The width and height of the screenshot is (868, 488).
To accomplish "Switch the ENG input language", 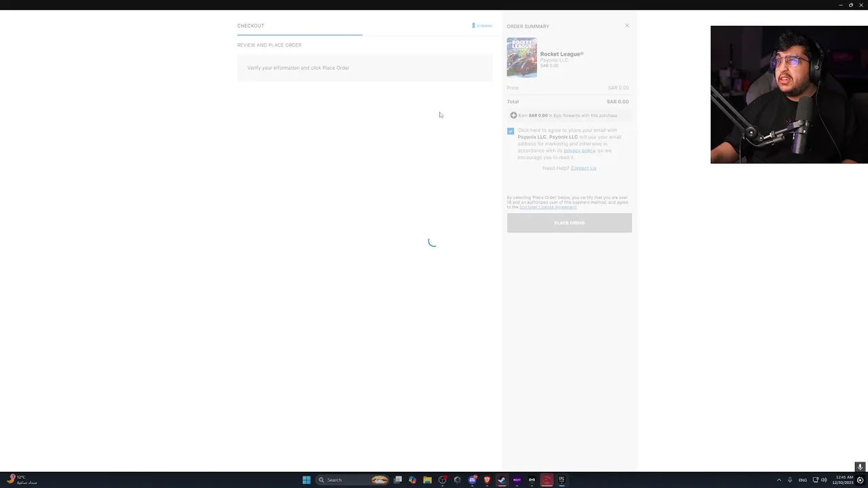I will (x=803, y=480).
